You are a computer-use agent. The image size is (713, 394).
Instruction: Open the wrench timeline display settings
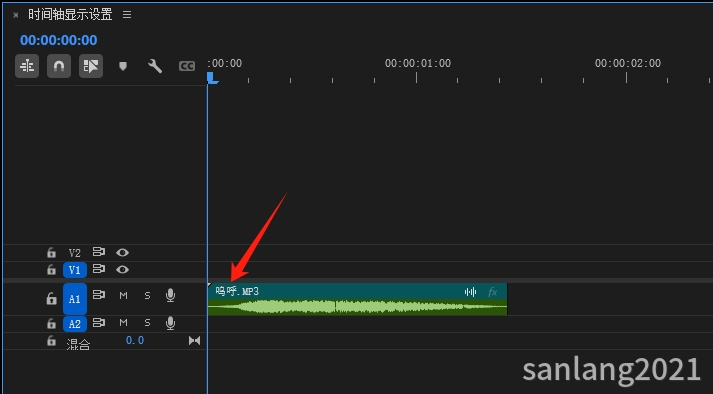(155, 66)
